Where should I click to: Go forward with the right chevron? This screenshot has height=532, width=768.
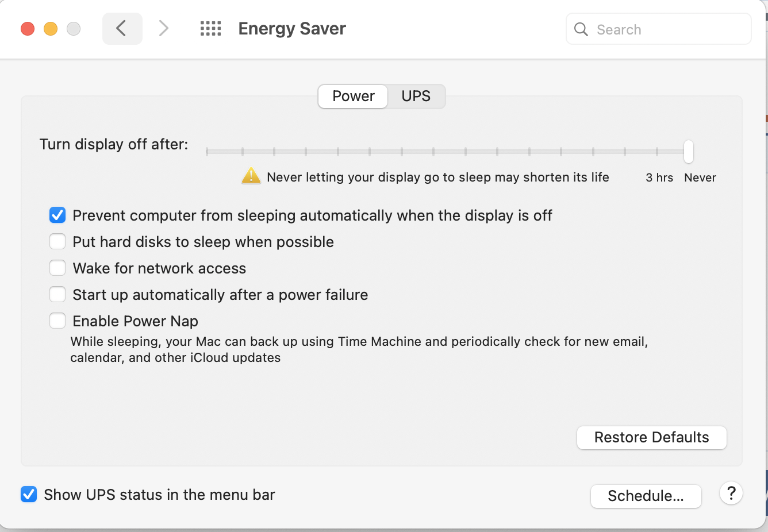coord(164,28)
